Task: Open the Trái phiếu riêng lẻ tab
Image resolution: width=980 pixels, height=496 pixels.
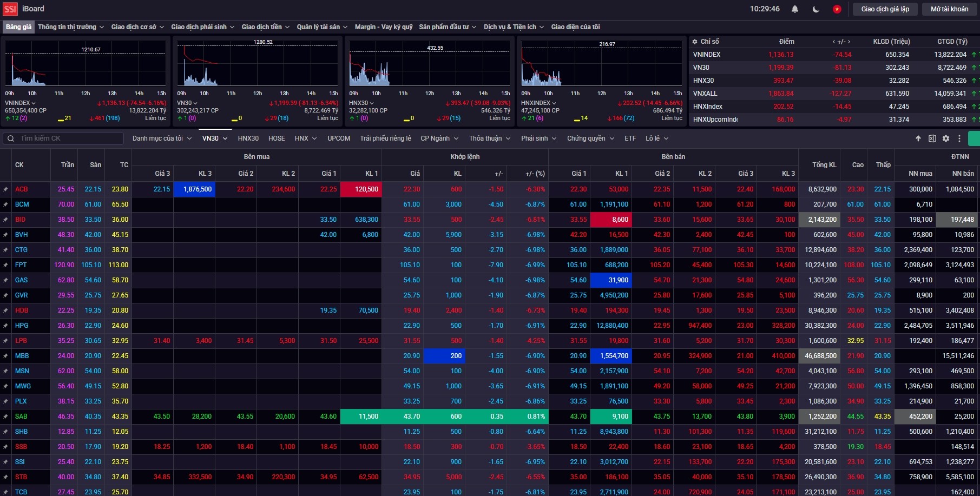Action: pos(385,138)
